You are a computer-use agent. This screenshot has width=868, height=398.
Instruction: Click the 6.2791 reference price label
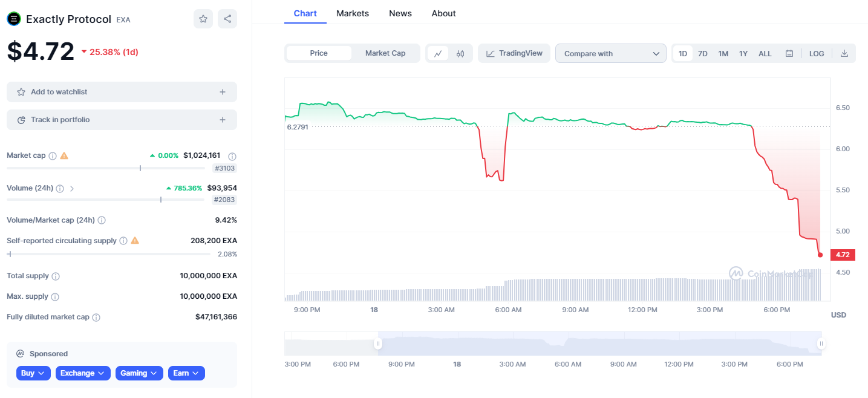297,127
